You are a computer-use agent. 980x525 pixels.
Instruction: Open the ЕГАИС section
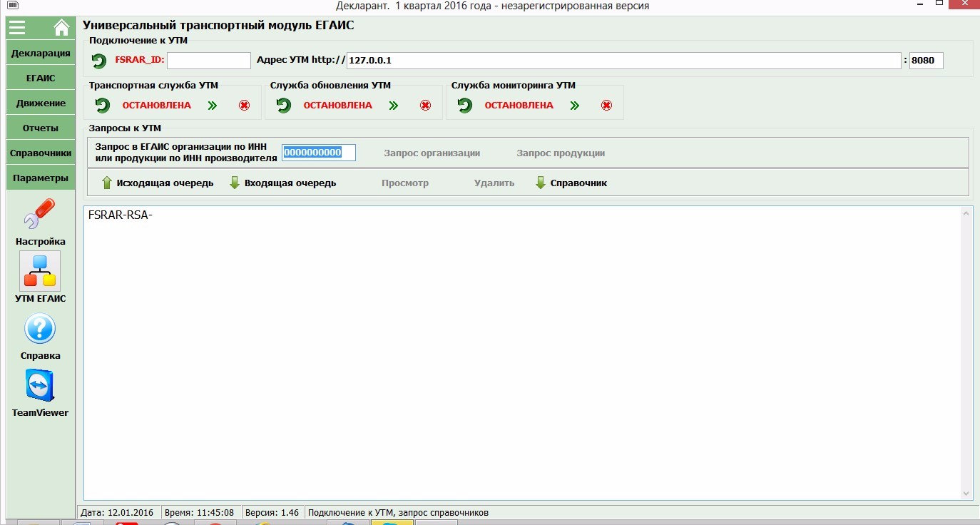[x=41, y=78]
